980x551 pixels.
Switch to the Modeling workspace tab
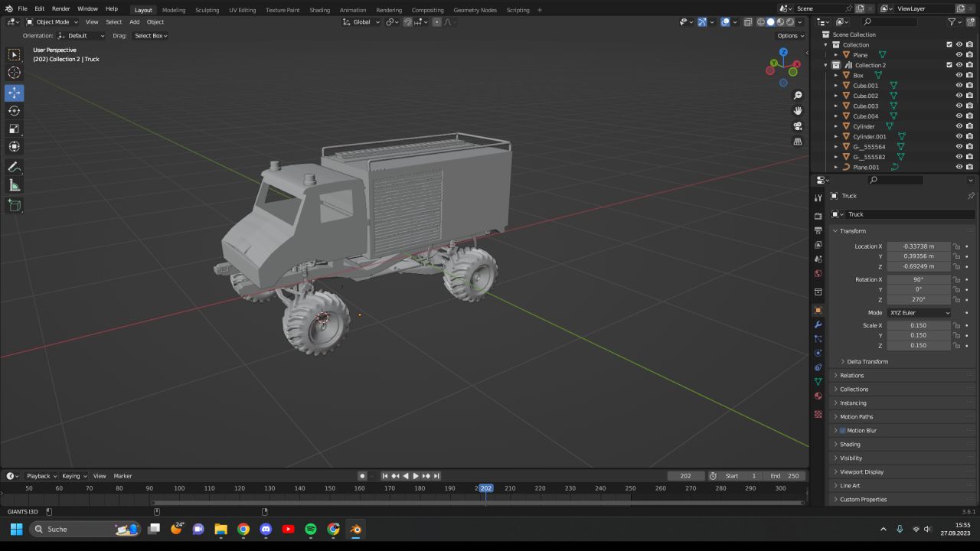174,10
